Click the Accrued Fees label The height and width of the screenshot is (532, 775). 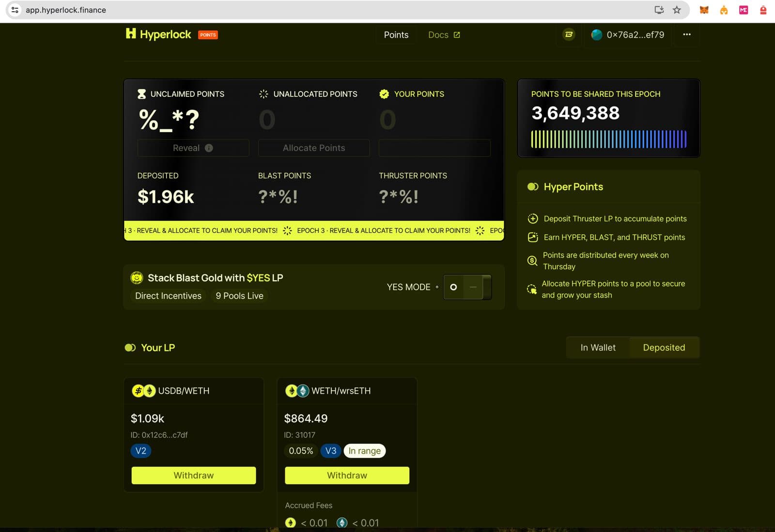pos(309,505)
